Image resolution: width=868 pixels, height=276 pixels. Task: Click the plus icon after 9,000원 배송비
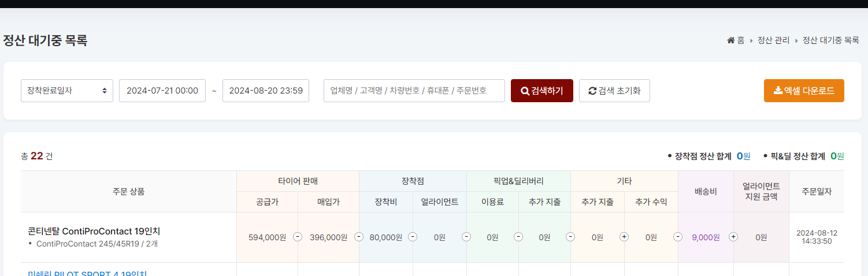(x=733, y=237)
